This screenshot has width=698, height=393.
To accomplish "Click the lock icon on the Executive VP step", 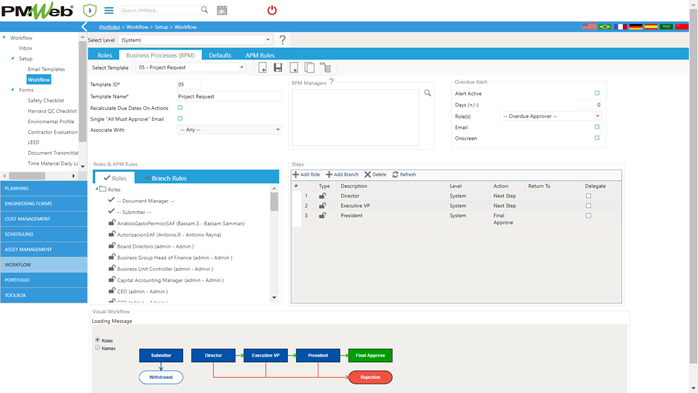I will pyautogui.click(x=322, y=206).
